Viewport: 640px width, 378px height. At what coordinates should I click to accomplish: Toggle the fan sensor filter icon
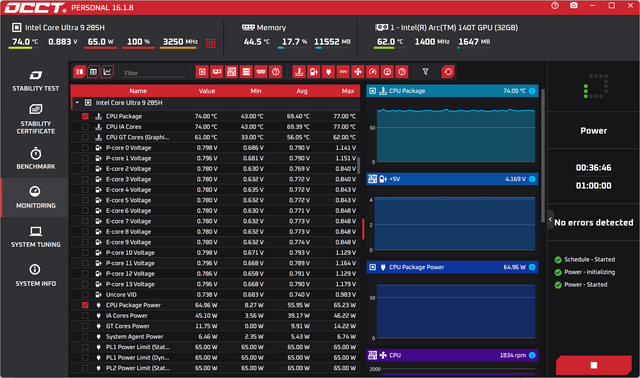tap(358, 72)
